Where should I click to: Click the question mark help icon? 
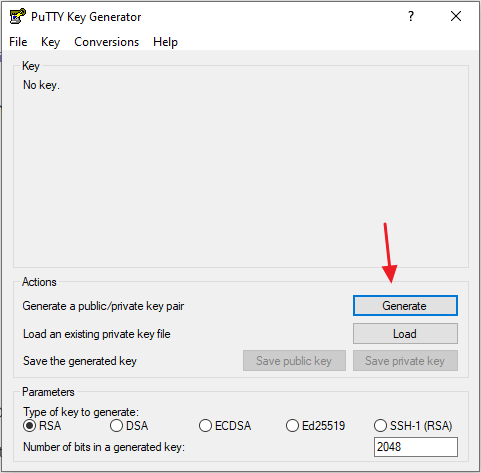coord(411,16)
